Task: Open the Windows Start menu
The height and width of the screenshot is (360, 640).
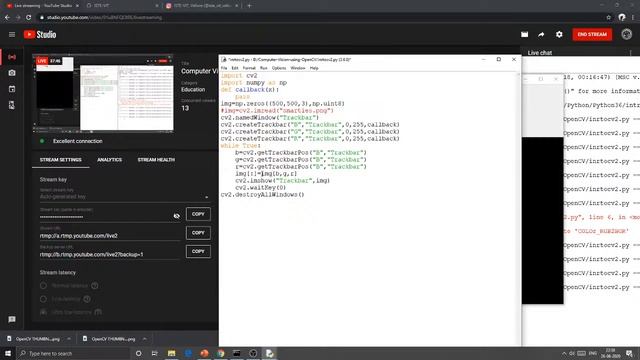Action: click(8, 353)
